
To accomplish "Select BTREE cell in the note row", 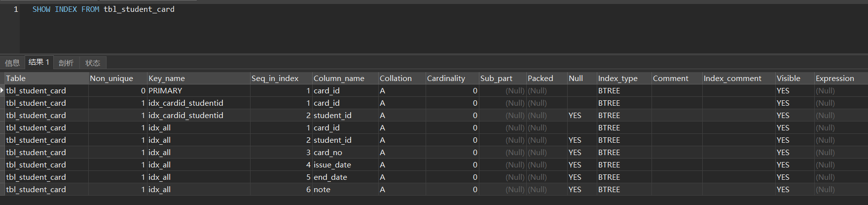I will [624, 190].
